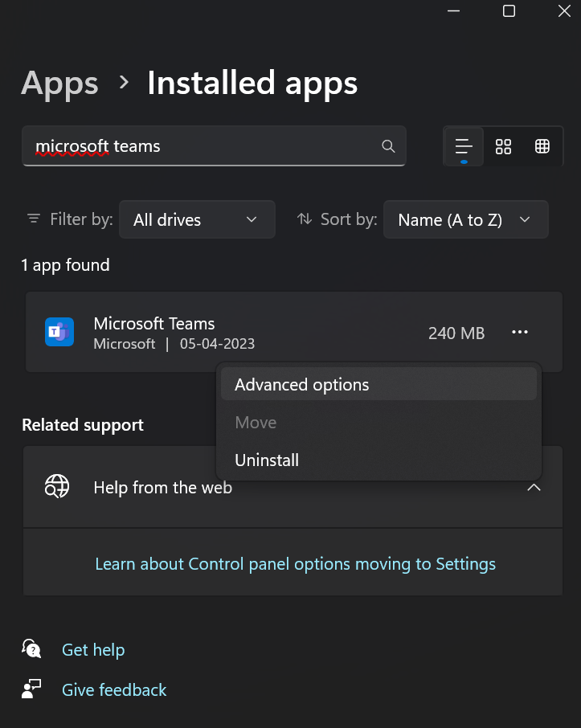Open the Sort by Name (A to Z) dropdown
Viewport: 581px width, 728px height.
[466, 220]
